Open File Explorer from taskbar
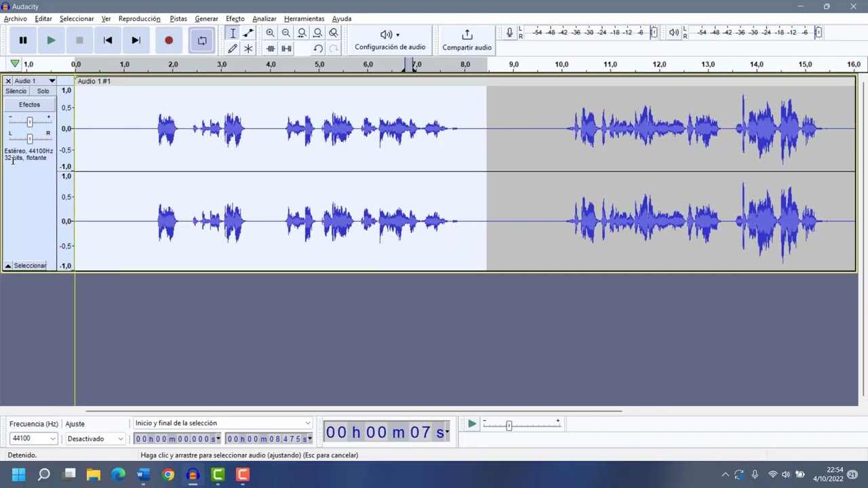The image size is (868, 488). 93,474
